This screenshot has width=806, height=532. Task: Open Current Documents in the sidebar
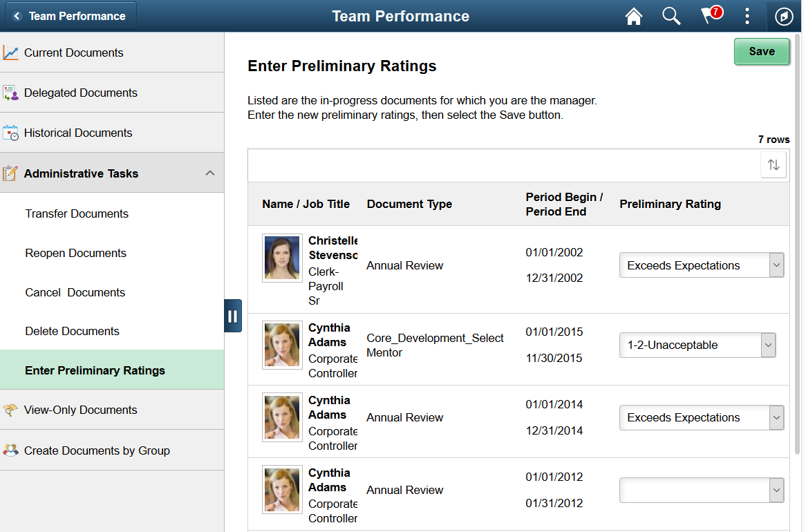[112, 53]
